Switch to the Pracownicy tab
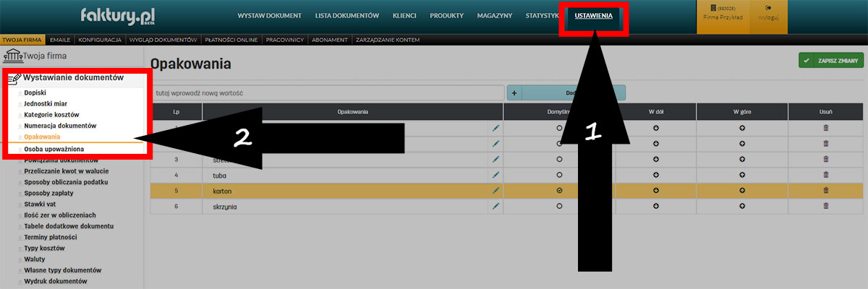 click(x=284, y=40)
